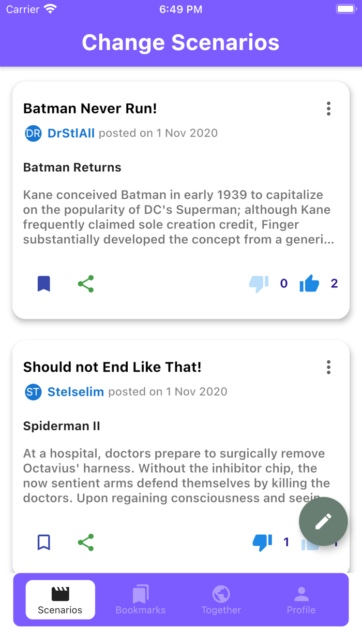Viewport: 362px width, 644px height.
Task: Go to the Profile tab
Action: coord(301,599)
